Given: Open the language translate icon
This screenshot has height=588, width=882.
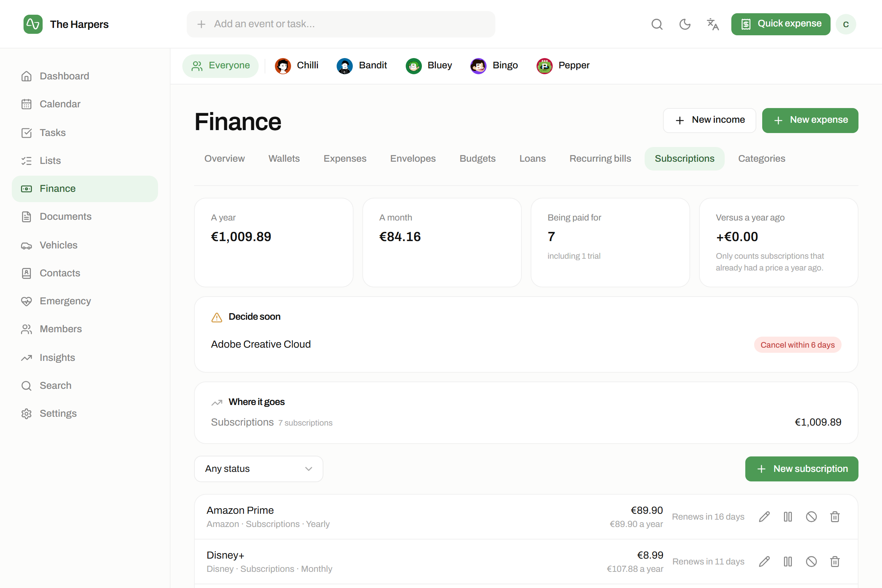Looking at the screenshot, I should [713, 24].
